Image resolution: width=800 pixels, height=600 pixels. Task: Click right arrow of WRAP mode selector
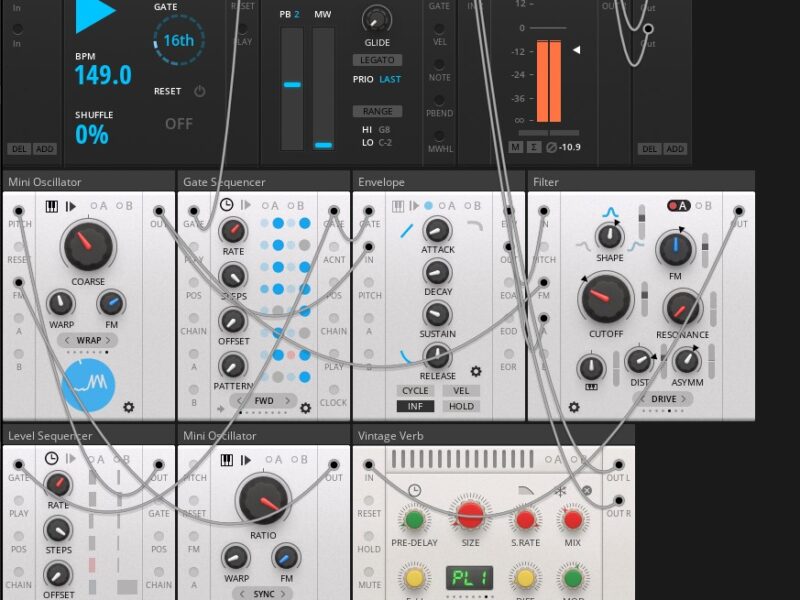[108, 340]
